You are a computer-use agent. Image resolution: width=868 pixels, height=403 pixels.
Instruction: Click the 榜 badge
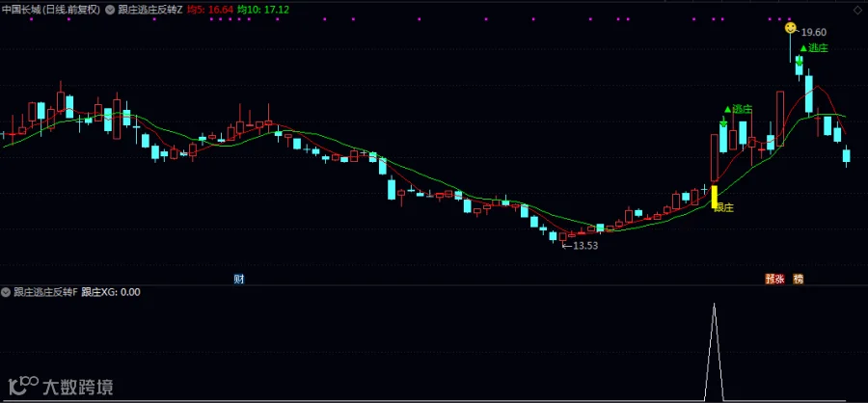tap(799, 279)
